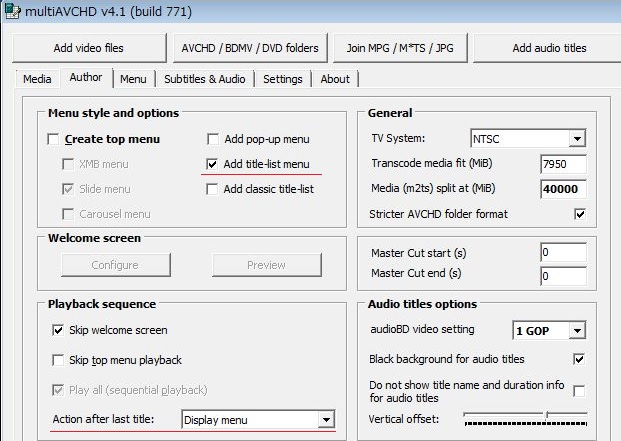Screen dimensions: 621x441
Task: Enable Create top menu checkbox
Action: [x=53, y=139]
